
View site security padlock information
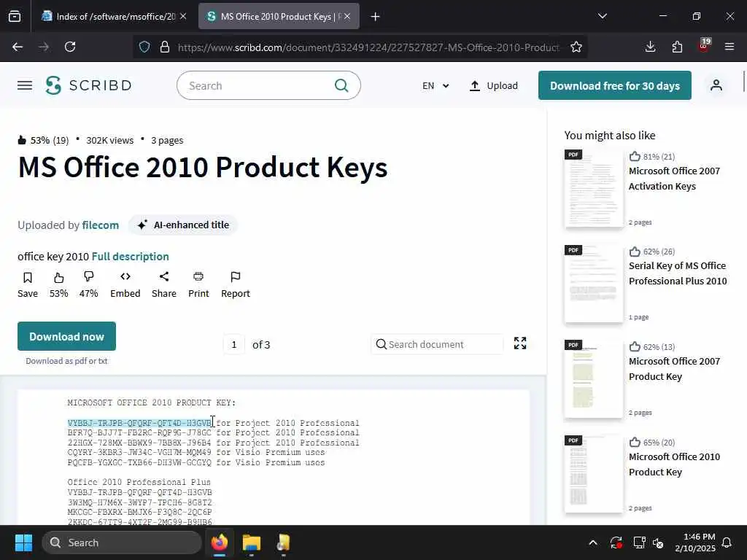(165, 47)
